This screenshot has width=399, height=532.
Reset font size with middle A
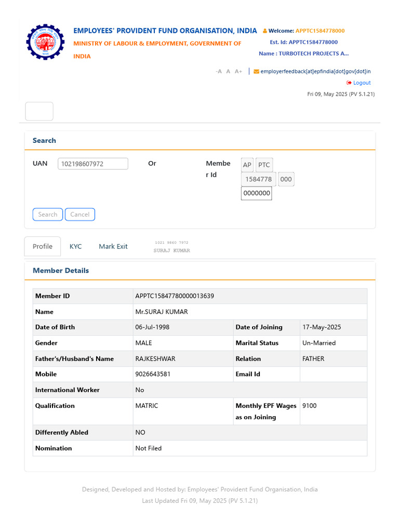click(228, 72)
